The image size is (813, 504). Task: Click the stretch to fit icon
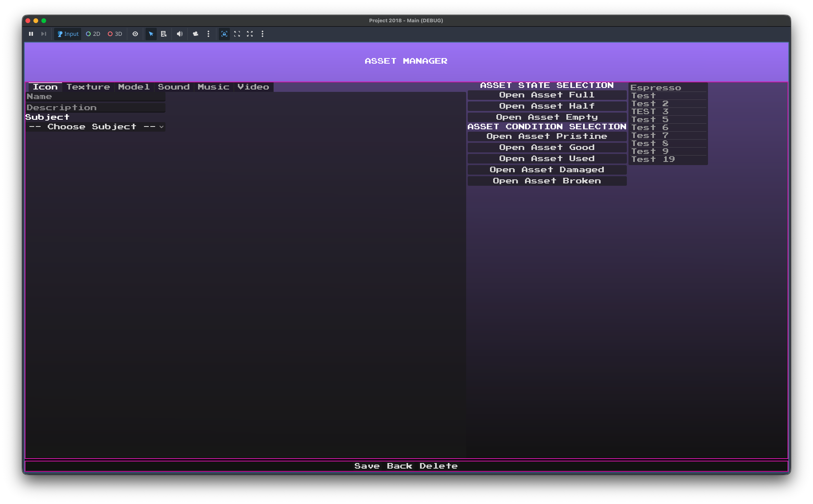point(237,34)
